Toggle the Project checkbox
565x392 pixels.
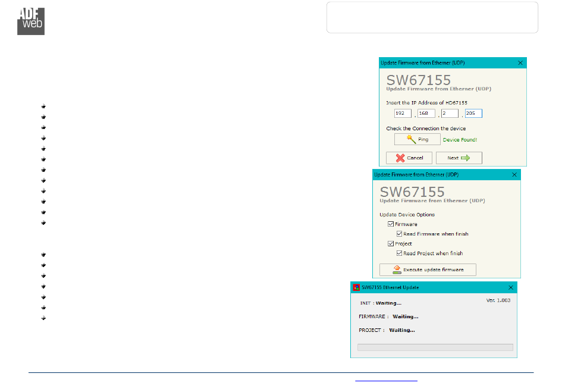[391, 243]
